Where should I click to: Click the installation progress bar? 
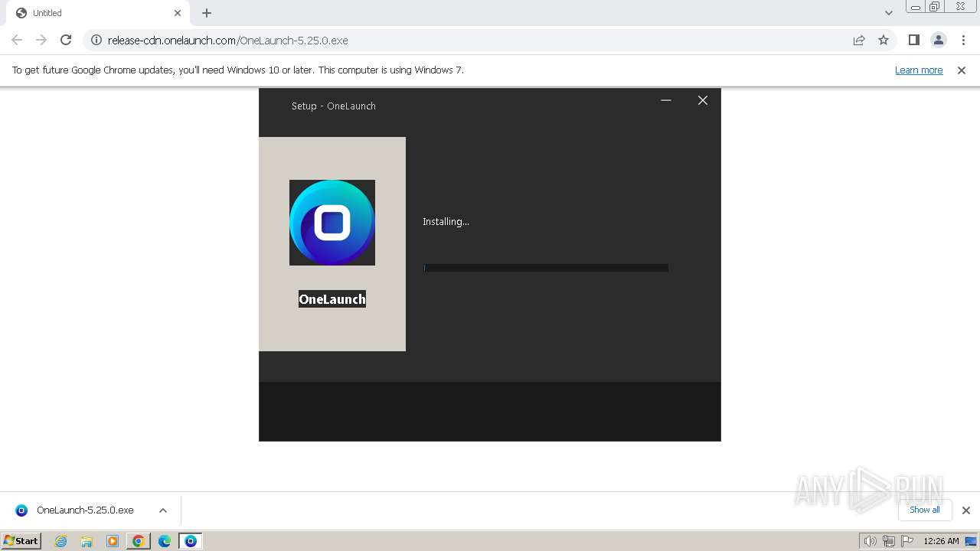click(x=546, y=268)
